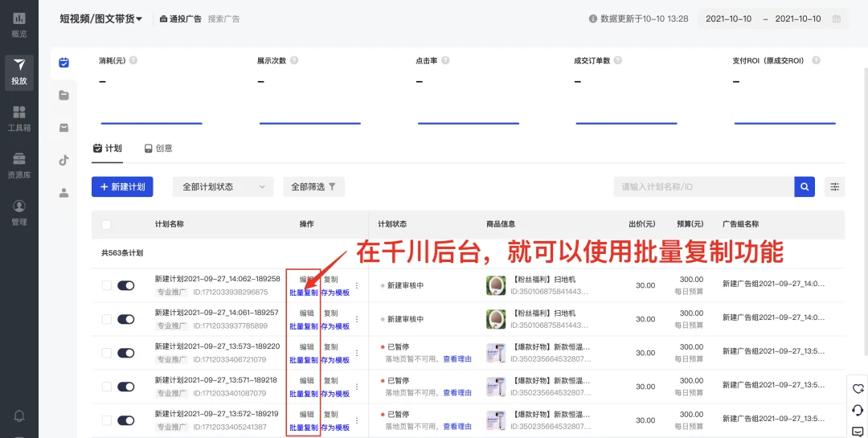Click the help icon next to 成交订单数
This screenshot has height=438, width=868.
tap(618, 60)
